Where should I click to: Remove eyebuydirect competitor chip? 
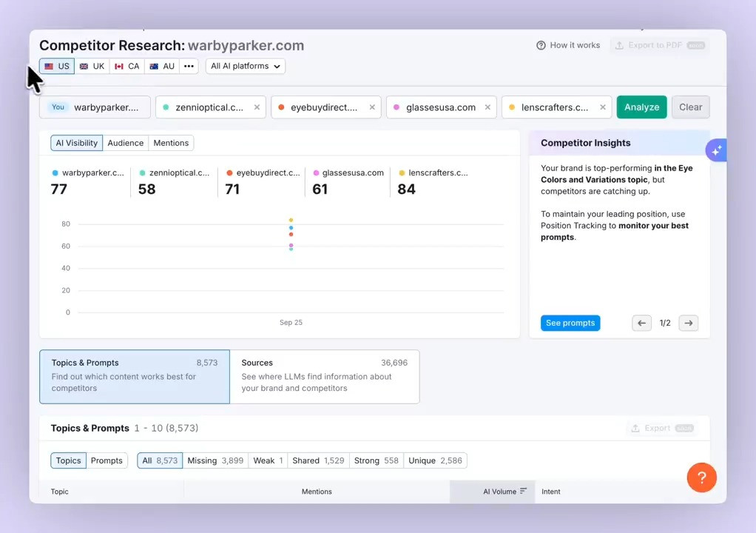pos(372,107)
